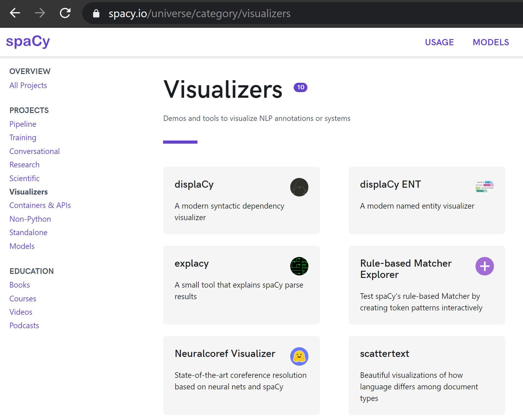Click the padlock site security icon
The height and width of the screenshot is (420, 523).
[96, 13]
